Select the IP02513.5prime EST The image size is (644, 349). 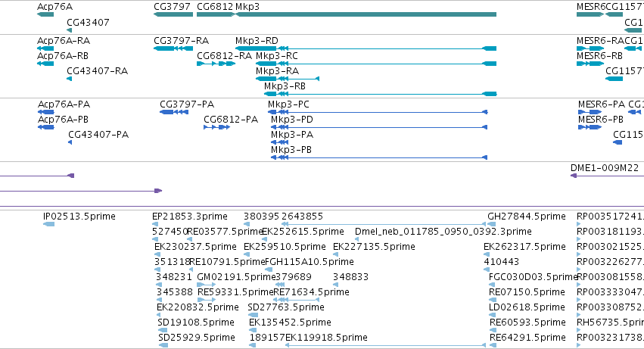coord(48,224)
